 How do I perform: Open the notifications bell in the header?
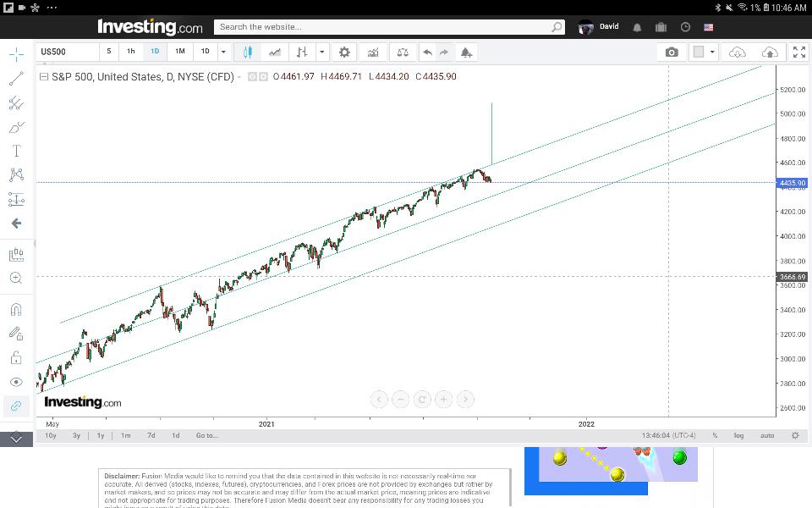(x=637, y=27)
